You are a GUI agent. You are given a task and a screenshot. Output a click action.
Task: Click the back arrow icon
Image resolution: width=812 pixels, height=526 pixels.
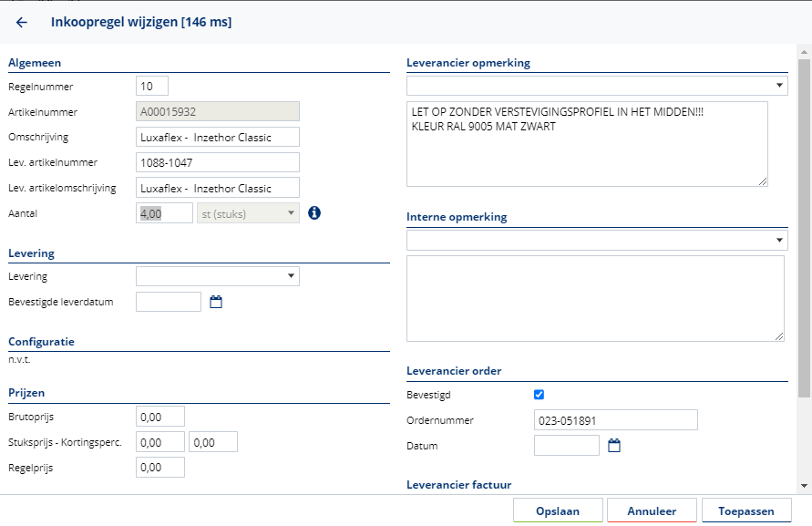tap(22, 22)
